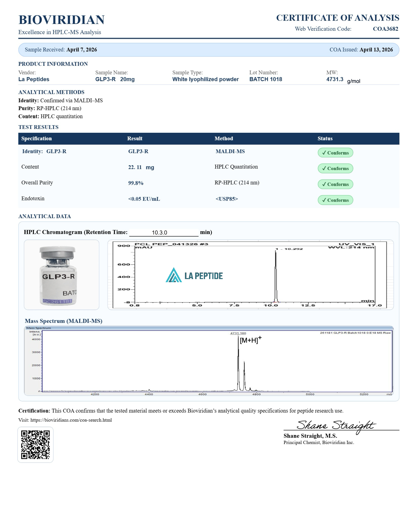
Task: Click the QR code image
Action: 35,444
